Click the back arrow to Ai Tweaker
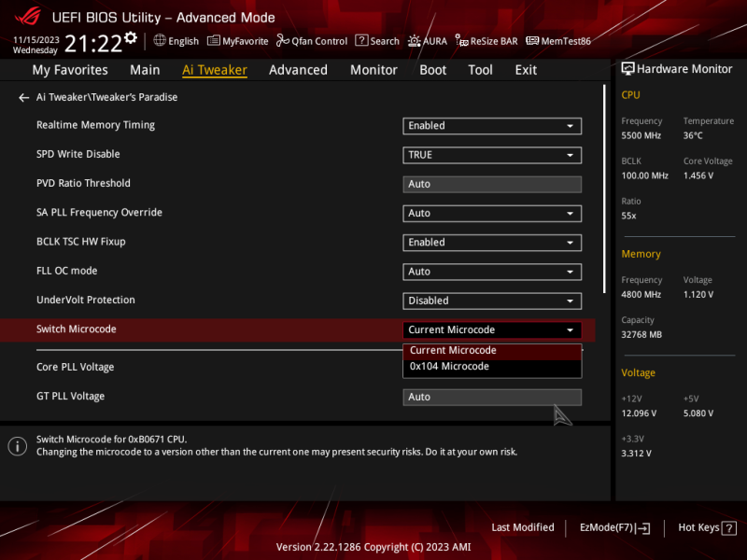 (23, 98)
